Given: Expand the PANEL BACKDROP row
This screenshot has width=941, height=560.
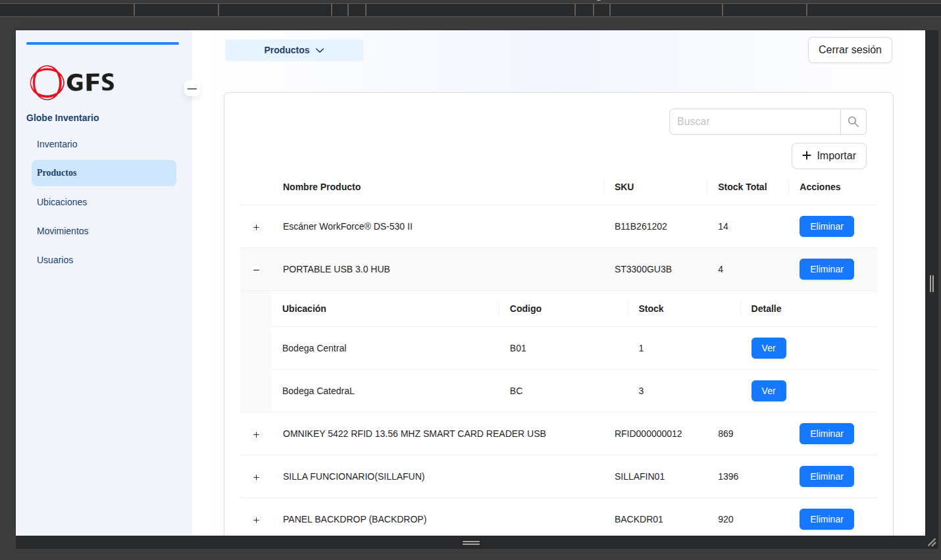Looking at the screenshot, I should (257, 520).
